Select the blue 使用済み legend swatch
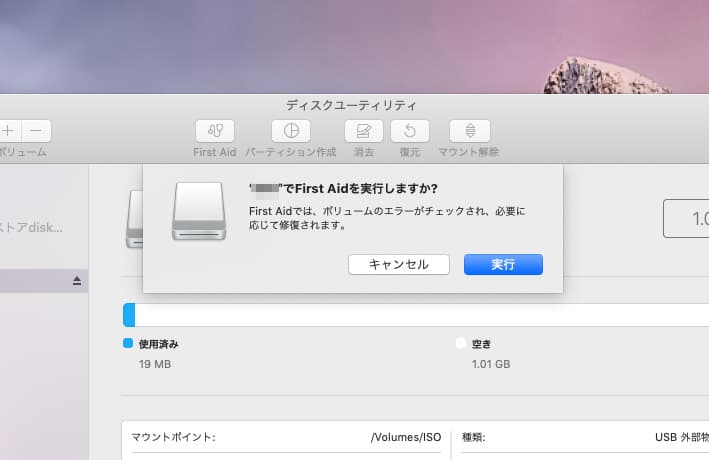The height and width of the screenshot is (460, 709). (127, 343)
